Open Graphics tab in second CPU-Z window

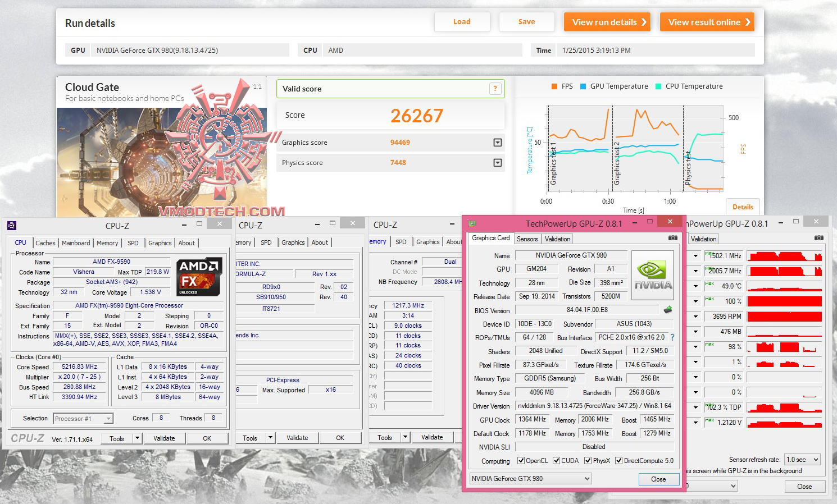point(293,242)
